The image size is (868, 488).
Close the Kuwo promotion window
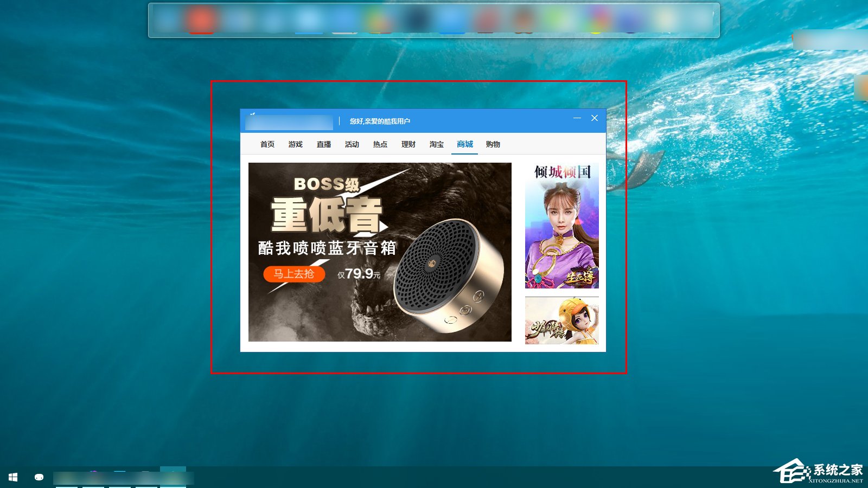(595, 118)
